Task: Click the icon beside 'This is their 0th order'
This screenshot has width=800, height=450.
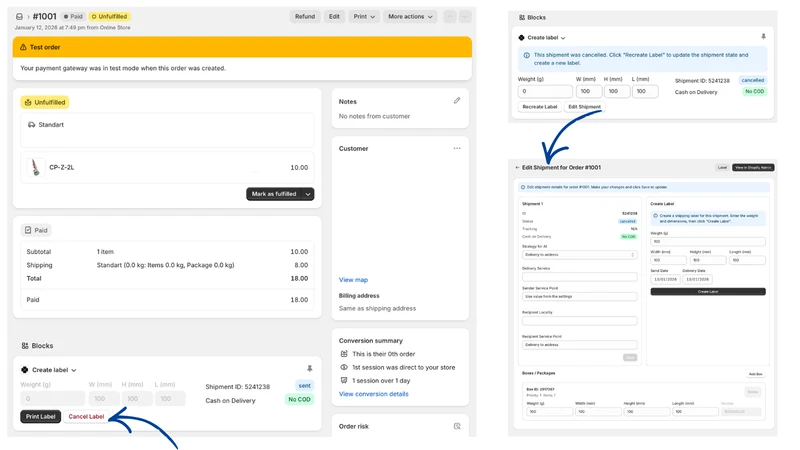Action: coord(344,354)
